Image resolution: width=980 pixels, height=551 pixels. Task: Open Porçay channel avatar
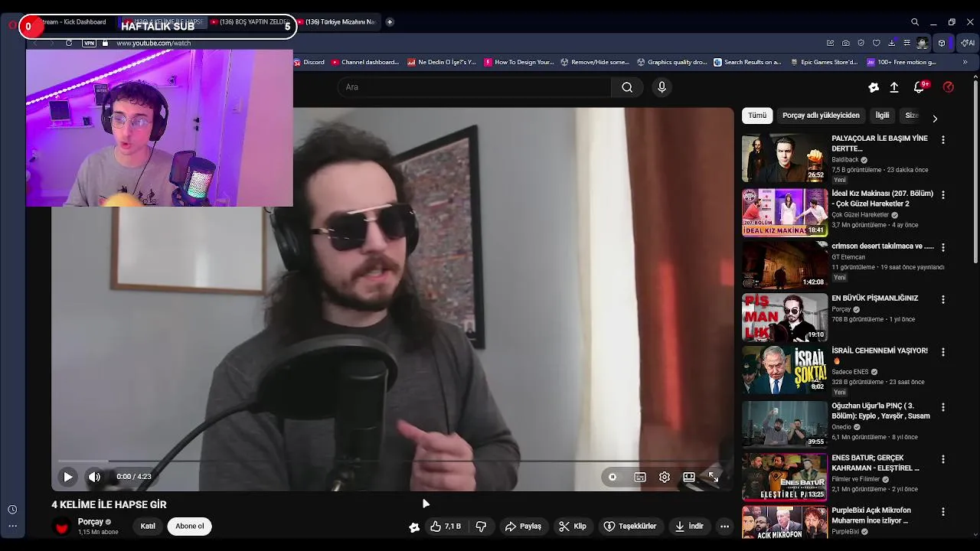pyautogui.click(x=62, y=527)
